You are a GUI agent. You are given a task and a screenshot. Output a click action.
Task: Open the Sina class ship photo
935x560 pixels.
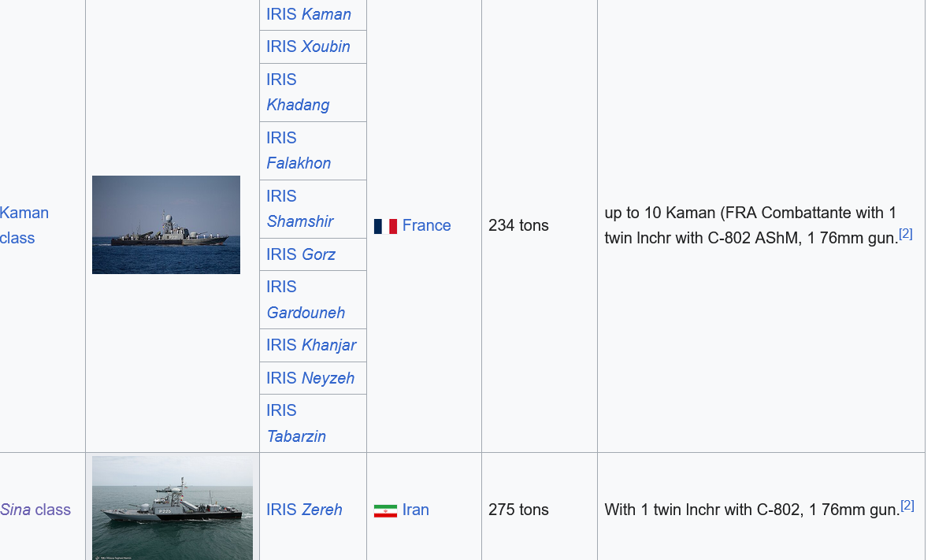click(173, 508)
